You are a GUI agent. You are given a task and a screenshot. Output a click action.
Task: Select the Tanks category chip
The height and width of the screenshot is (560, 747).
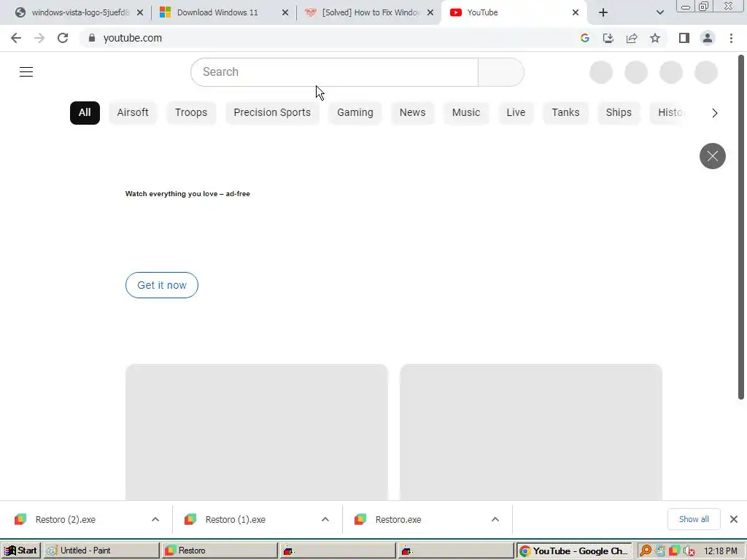(565, 113)
